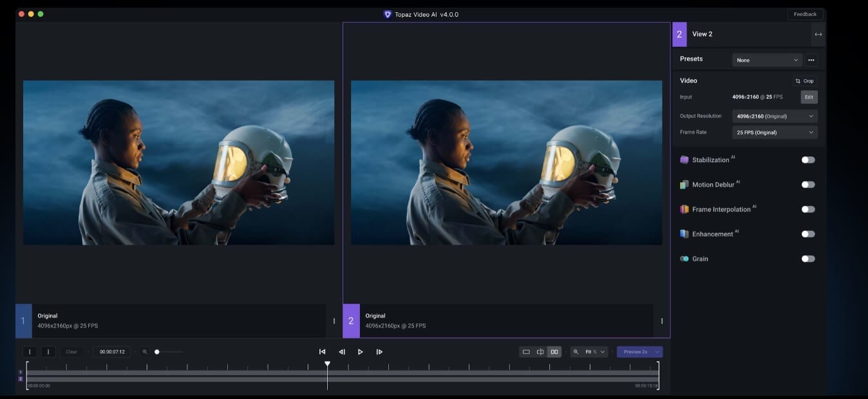The image size is (868, 399).
Task: Click the left original video preview
Action: (x=178, y=162)
